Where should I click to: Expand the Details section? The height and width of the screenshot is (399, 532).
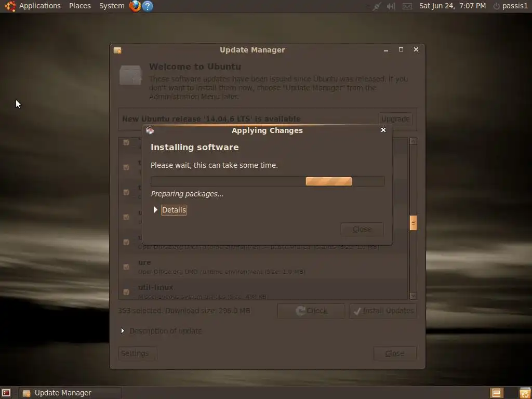[174, 210]
